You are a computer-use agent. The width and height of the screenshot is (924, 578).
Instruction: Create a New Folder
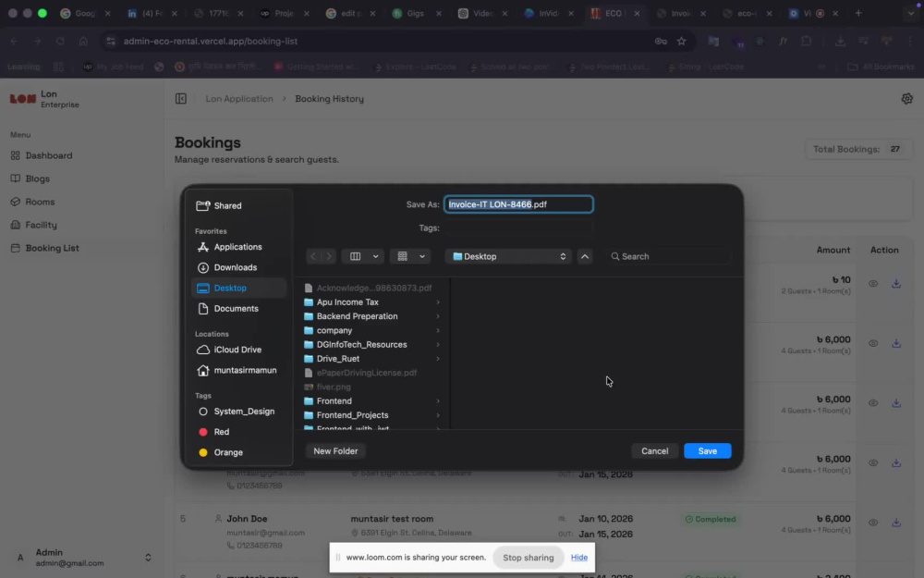pyautogui.click(x=335, y=450)
